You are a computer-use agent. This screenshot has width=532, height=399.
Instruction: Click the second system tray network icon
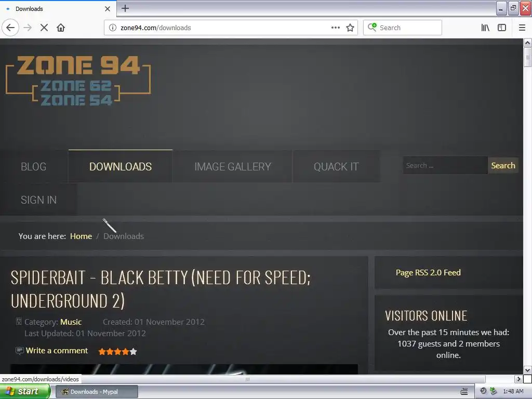coord(493,391)
